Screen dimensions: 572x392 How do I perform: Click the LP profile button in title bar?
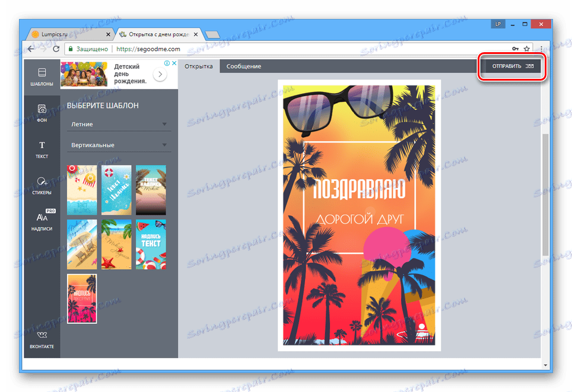[x=498, y=24]
